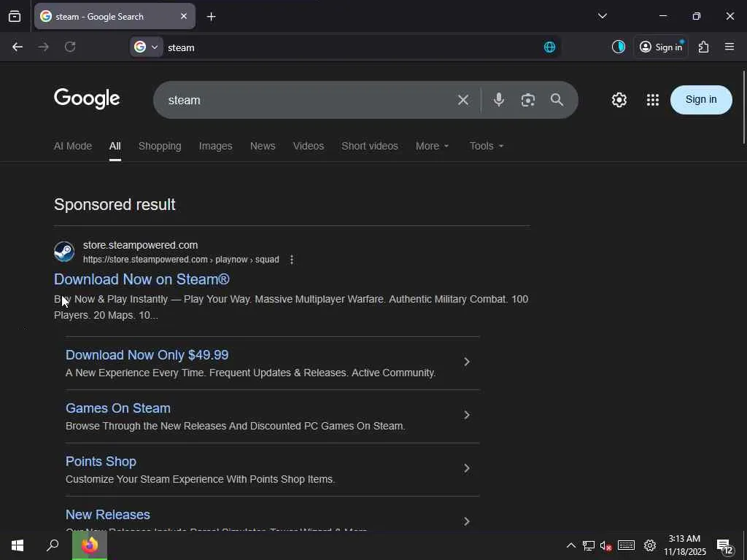Open the Games On Steam link
Image resolution: width=747 pixels, height=560 pixels.
[x=117, y=408]
